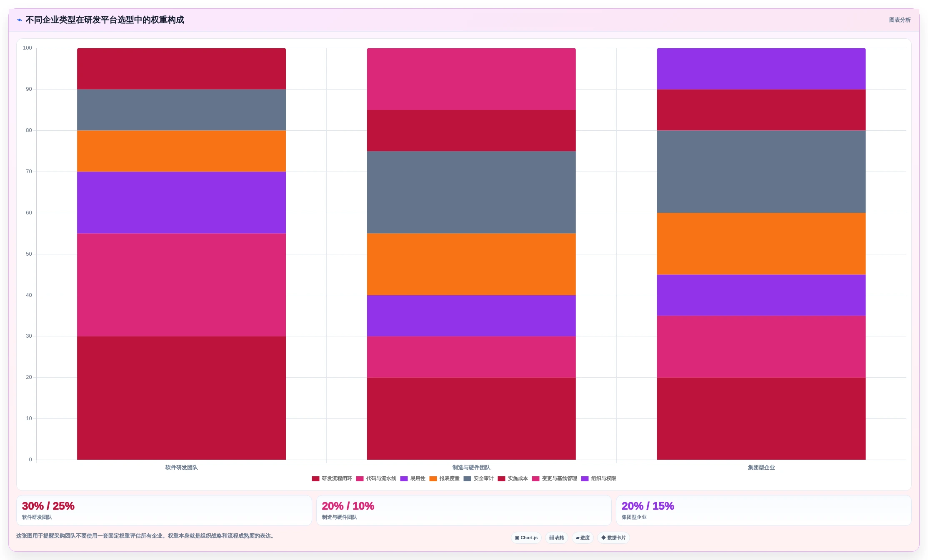
Task: Click the 图表分析 label in the header
Action: (900, 20)
